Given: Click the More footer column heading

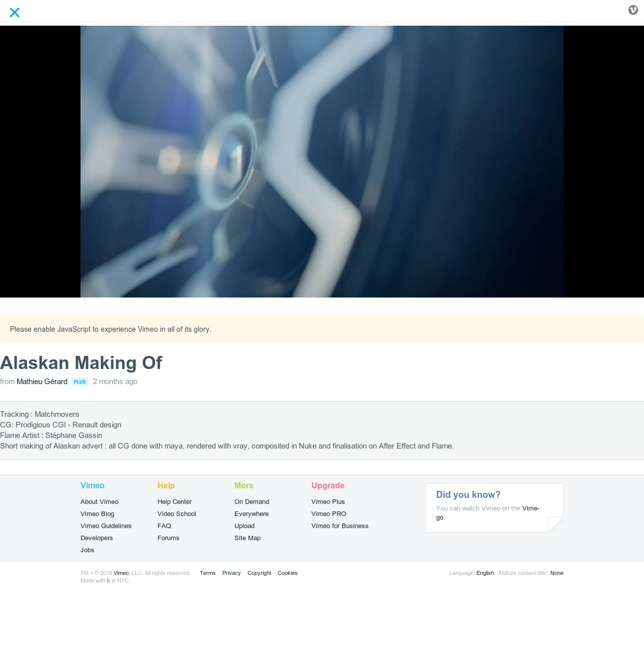Looking at the screenshot, I should coord(244,485).
